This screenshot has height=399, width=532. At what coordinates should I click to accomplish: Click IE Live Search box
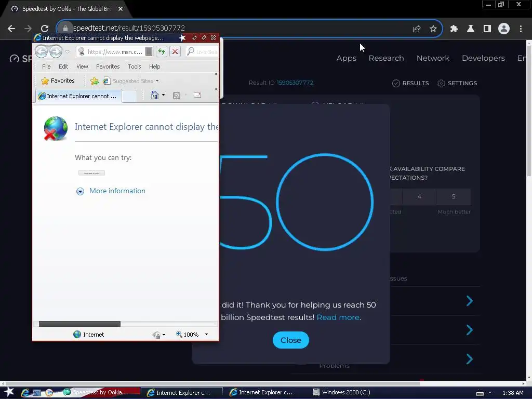(202, 51)
